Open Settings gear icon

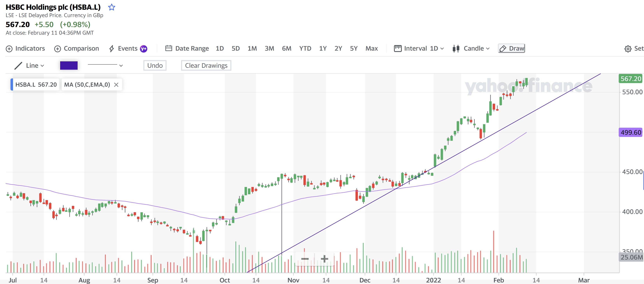click(628, 49)
